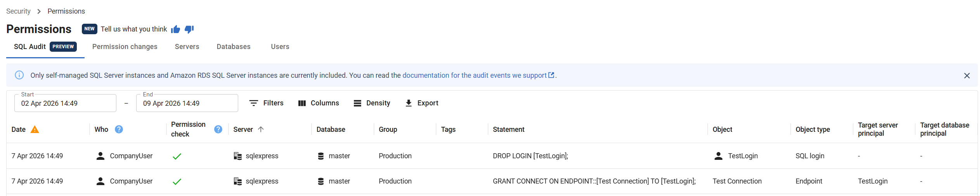The image size is (980, 196).
Task: Open the Density options
Action: point(372,103)
